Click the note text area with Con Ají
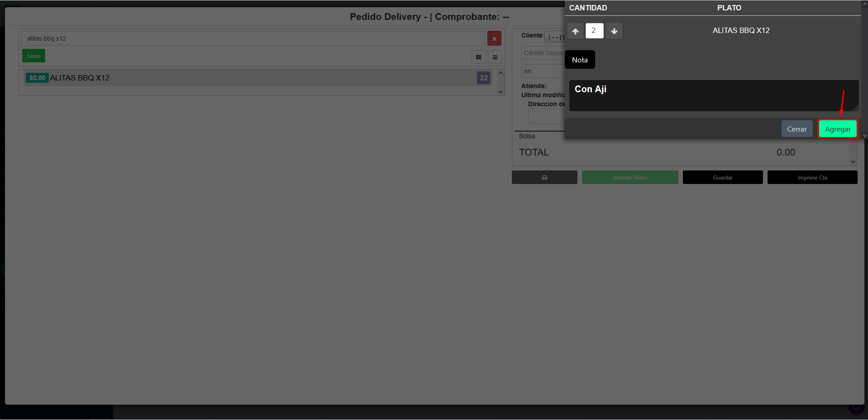Viewport: 868px width, 420px height. 714,95
